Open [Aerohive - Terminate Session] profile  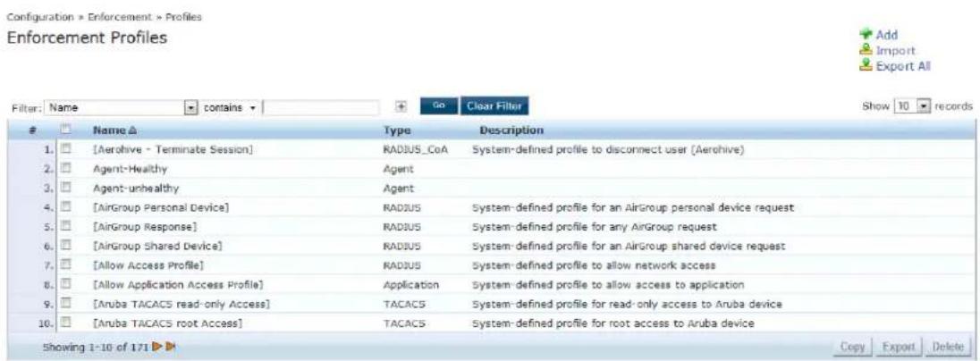tap(173, 150)
